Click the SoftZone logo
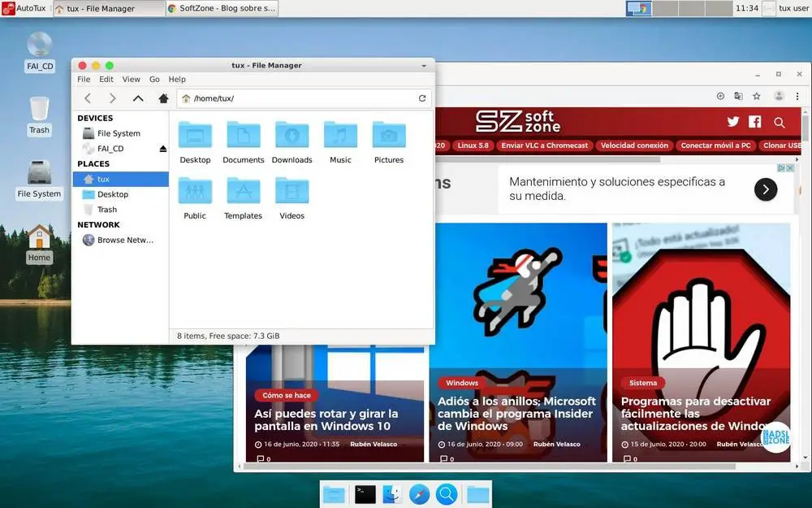Screen dimensions: 812x508 tap(518, 122)
